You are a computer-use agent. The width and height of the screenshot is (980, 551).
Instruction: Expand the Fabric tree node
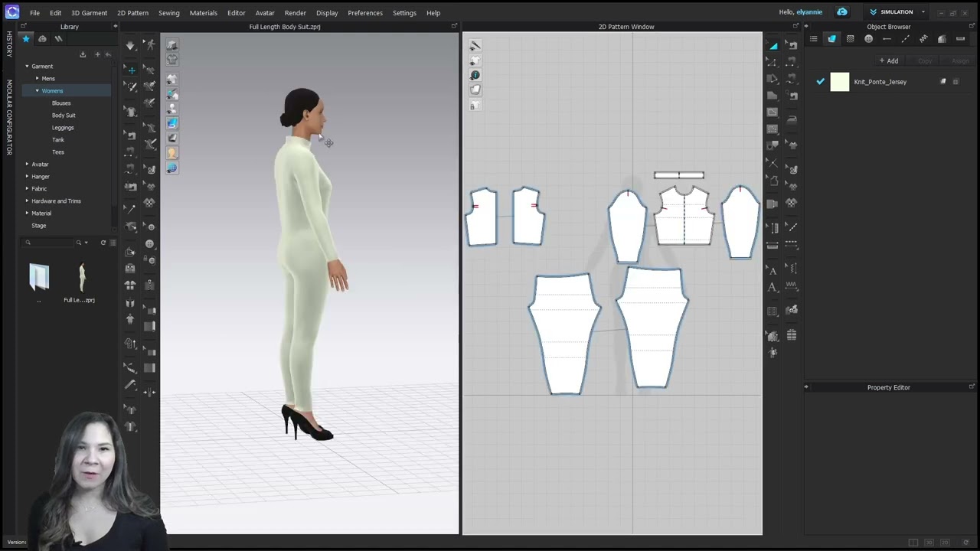click(27, 189)
